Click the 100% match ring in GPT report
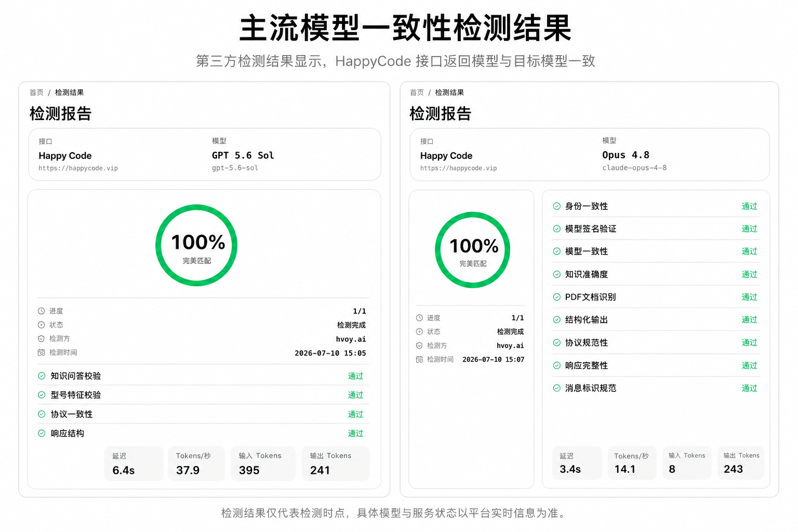The width and height of the screenshot is (798, 532). 197,245
